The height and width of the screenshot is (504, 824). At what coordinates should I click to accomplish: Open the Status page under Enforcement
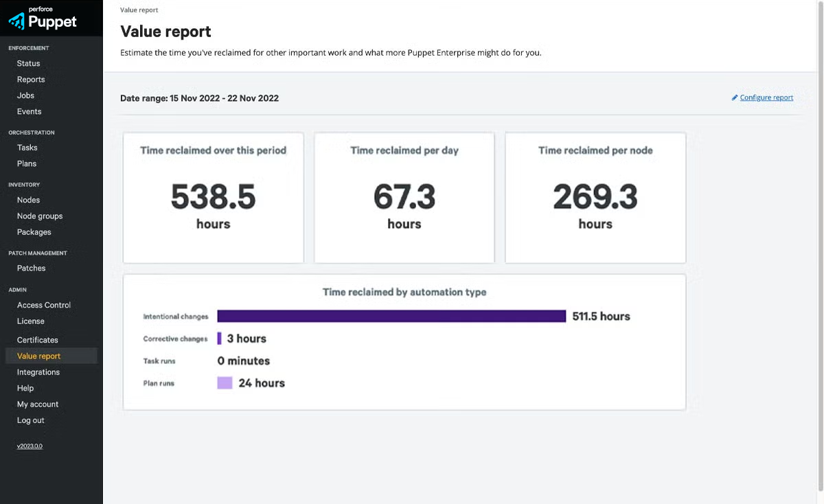click(x=27, y=63)
